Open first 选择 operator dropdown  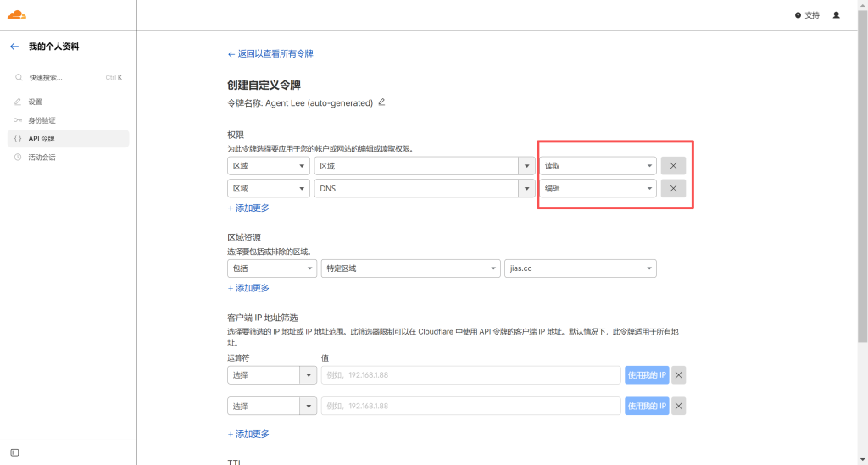272,375
